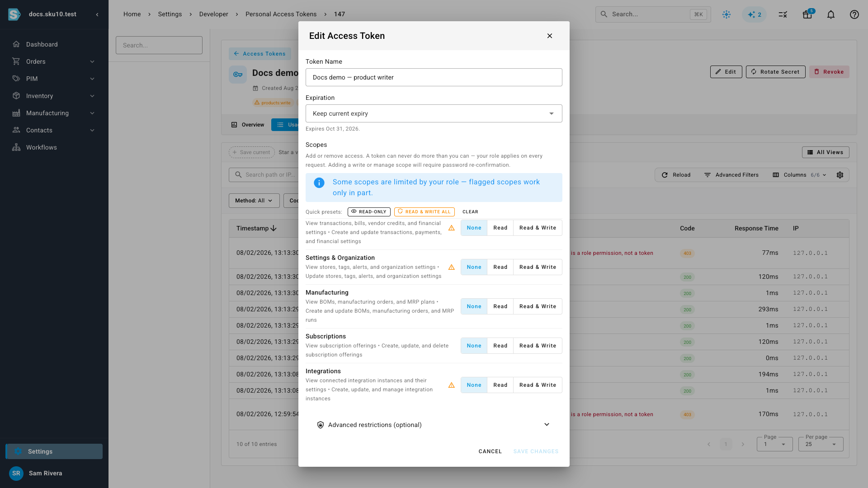Screen dimensions: 868x488
Task: Click the Edit token button
Action: 726,72
